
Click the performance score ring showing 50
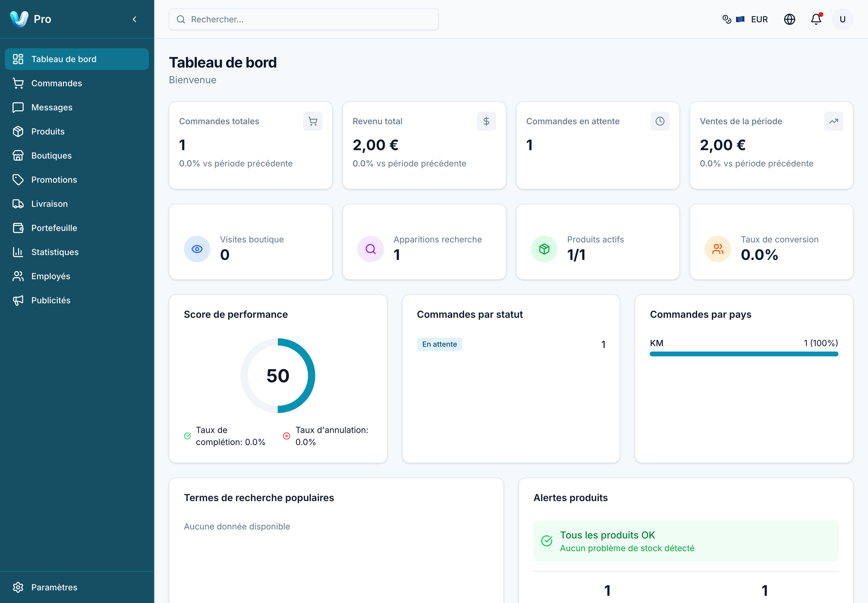[x=278, y=376]
